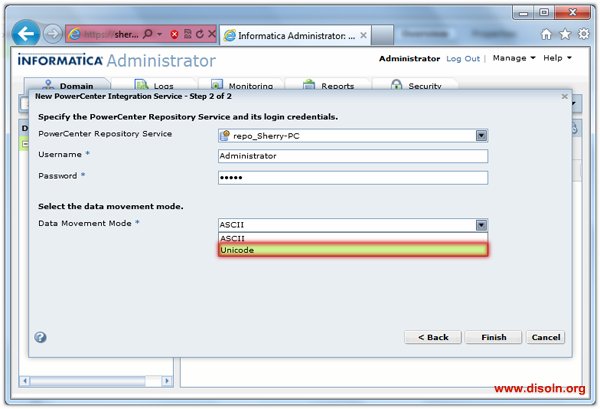This screenshot has height=409, width=600.
Task: Open Favorites star icon
Action: pos(565,34)
